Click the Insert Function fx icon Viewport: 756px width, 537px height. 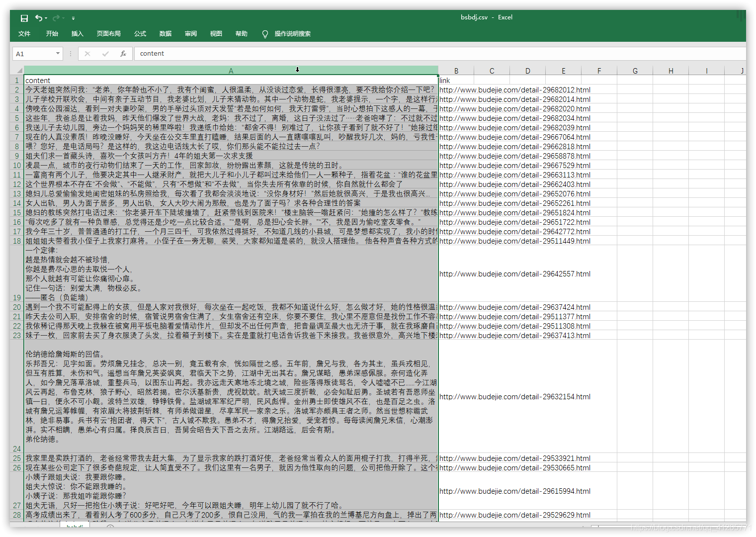123,54
